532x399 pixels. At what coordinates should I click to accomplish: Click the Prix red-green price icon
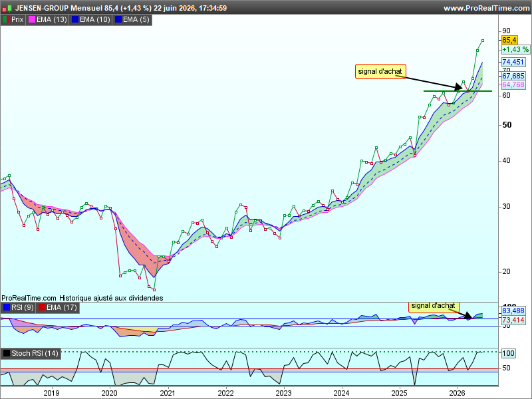click(x=6, y=20)
